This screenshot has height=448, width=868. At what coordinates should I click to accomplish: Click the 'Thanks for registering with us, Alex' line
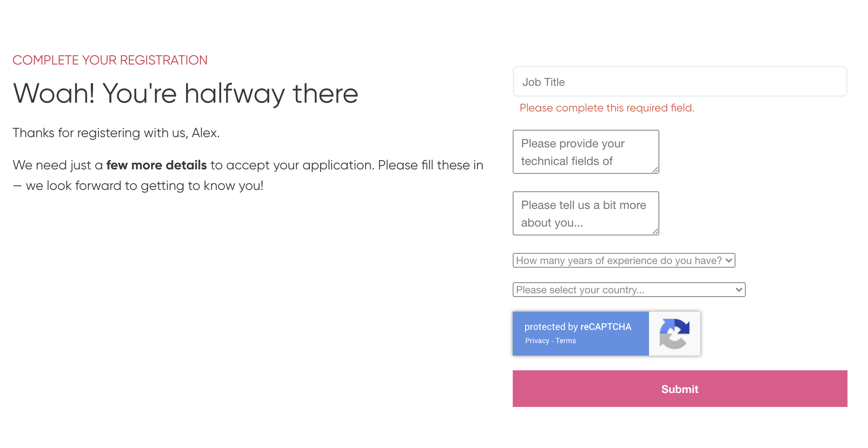click(116, 133)
